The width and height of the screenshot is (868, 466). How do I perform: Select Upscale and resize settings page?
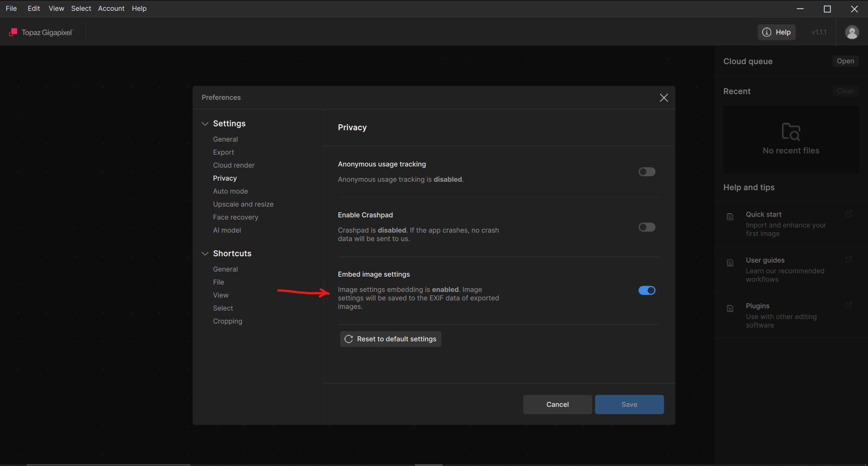click(x=243, y=204)
